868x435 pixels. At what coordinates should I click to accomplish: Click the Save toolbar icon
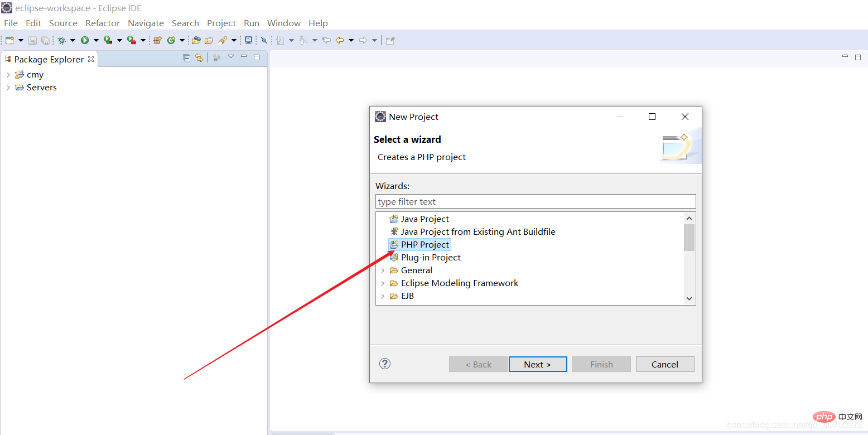coord(32,40)
